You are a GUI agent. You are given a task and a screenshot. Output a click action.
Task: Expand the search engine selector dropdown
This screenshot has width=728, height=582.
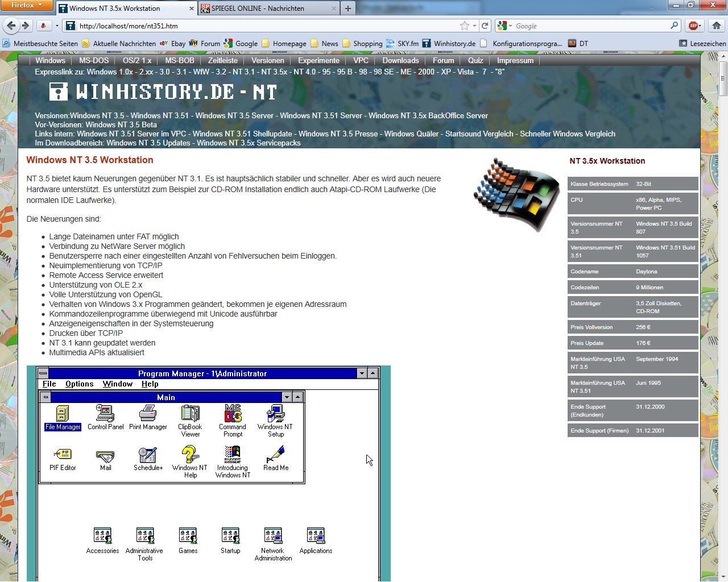tap(504, 26)
